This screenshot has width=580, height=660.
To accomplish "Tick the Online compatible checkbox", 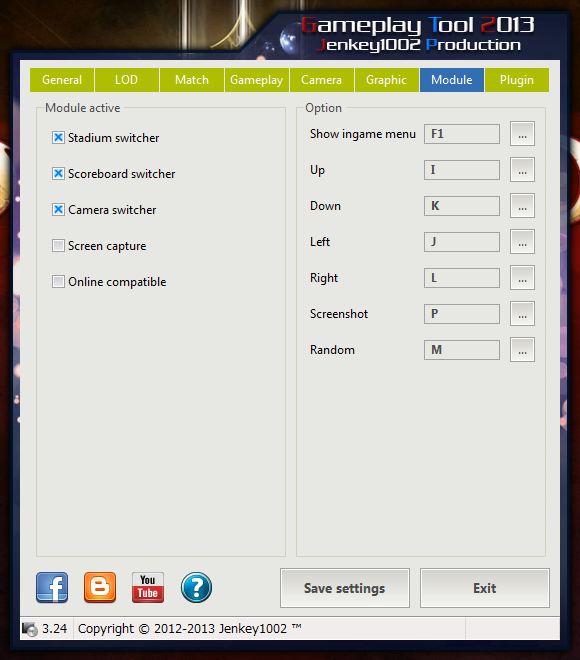I will pos(58,281).
